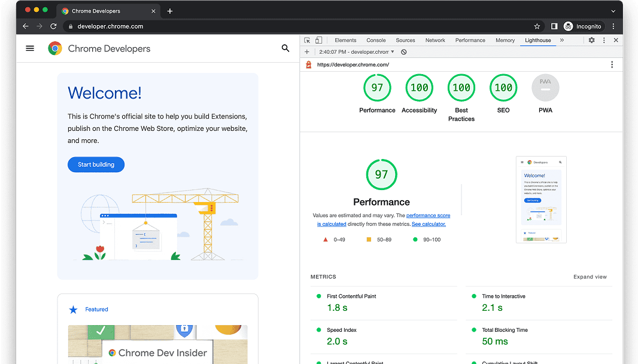Click the Performance 97 score gauge in top row
The image size is (638, 364).
point(377,88)
